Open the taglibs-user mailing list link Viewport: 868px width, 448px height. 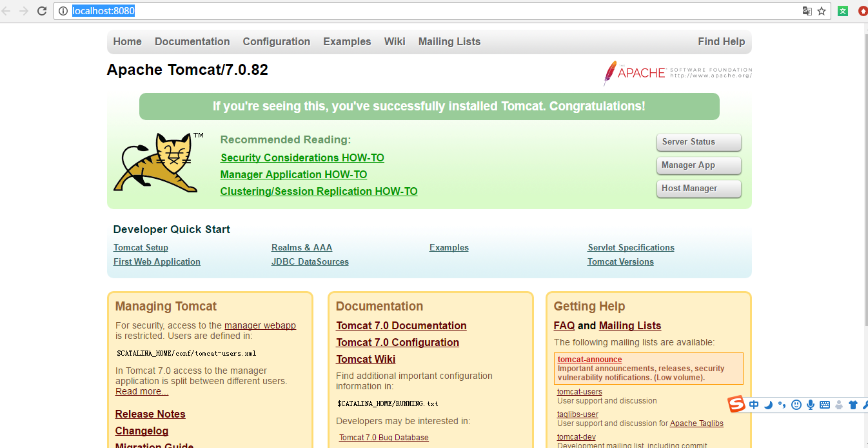coord(578,414)
